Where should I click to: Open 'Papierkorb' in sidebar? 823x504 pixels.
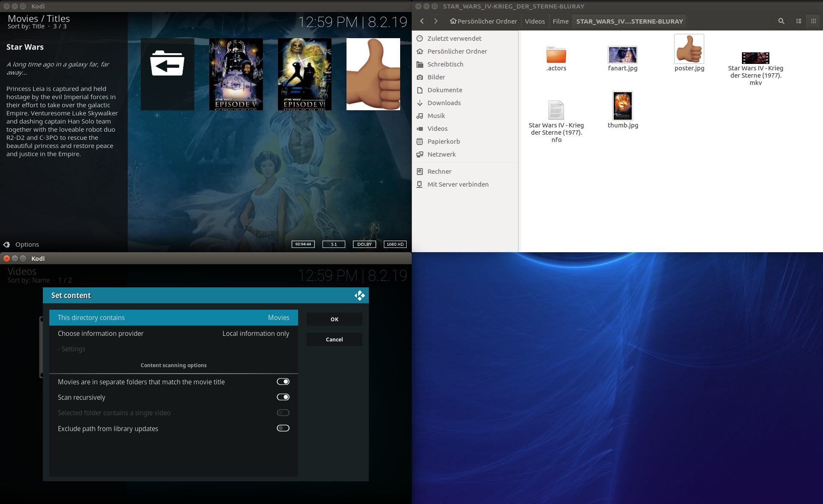click(x=465, y=141)
